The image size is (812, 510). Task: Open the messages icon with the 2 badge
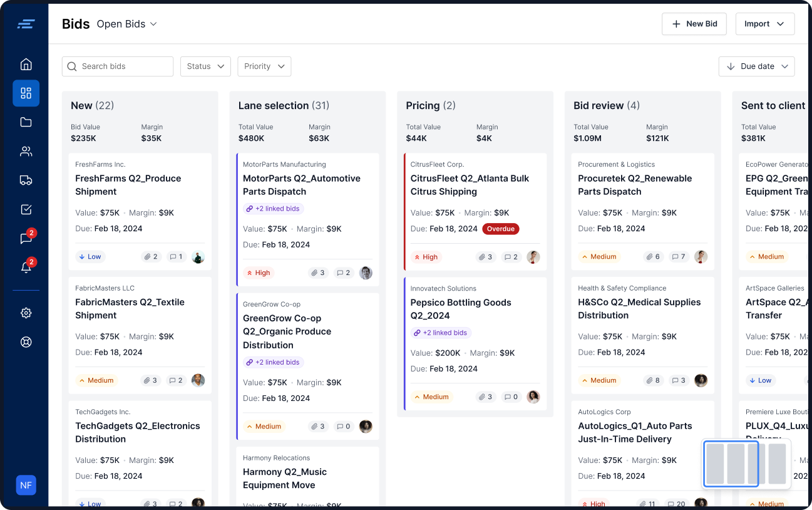tap(26, 239)
